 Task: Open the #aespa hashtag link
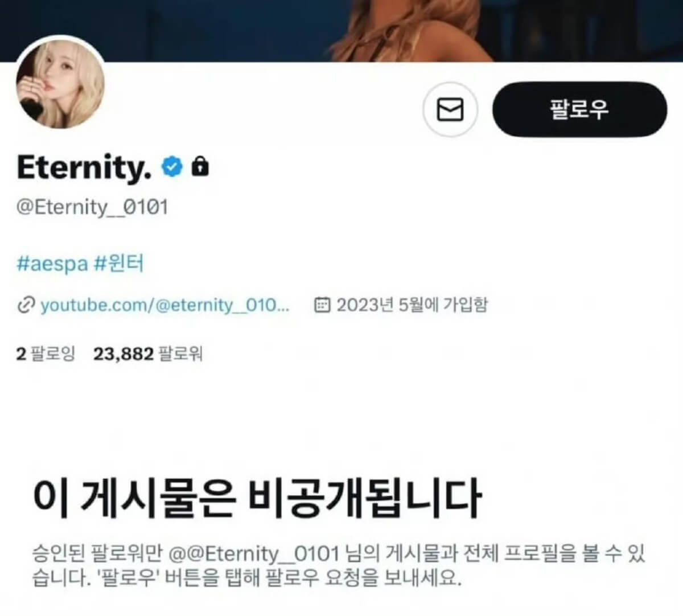(x=52, y=264)
